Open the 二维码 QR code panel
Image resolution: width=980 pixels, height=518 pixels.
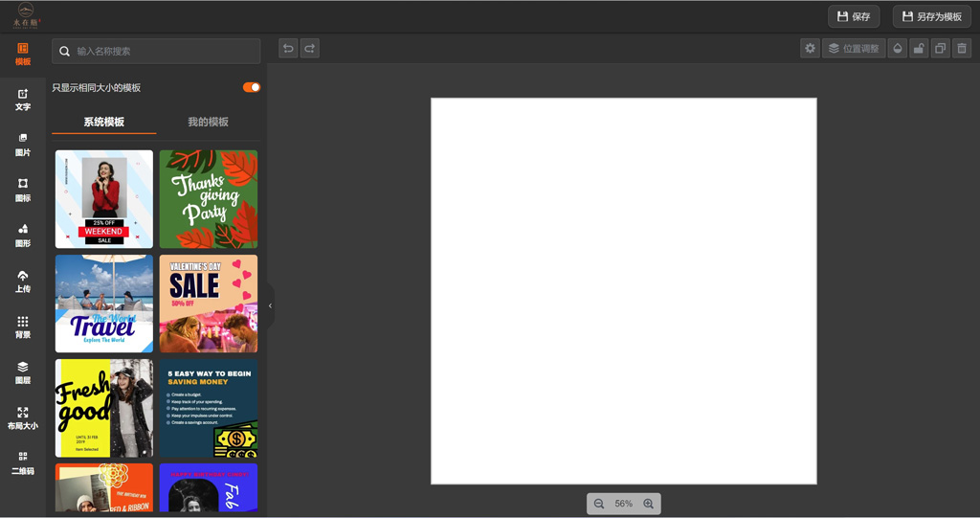point(23,463)
